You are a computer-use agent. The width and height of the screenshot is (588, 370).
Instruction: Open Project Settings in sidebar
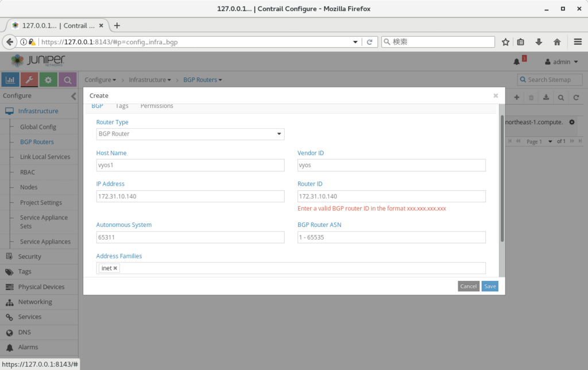click(41, 203)
